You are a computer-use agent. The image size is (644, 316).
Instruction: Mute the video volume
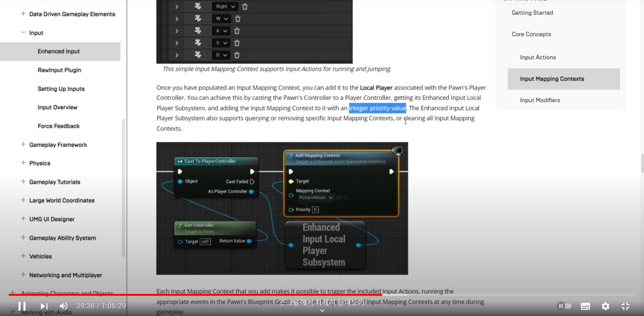point(63,306)
